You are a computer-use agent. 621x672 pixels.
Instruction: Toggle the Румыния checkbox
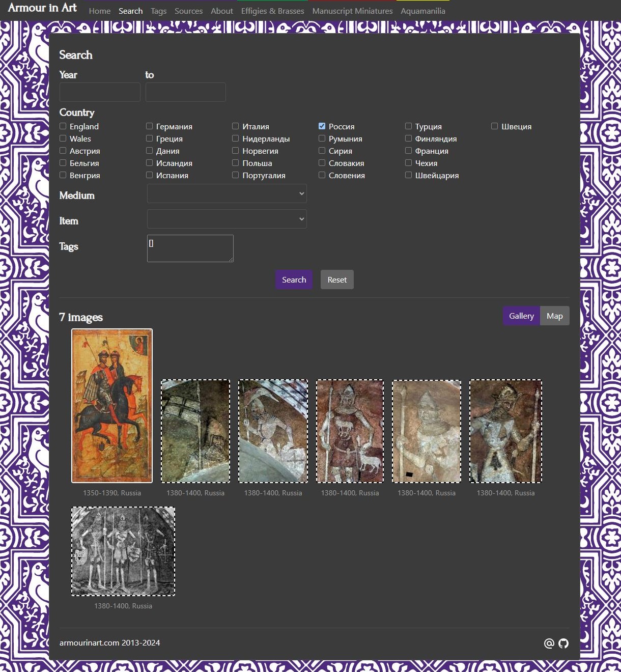tap(322, 138)
